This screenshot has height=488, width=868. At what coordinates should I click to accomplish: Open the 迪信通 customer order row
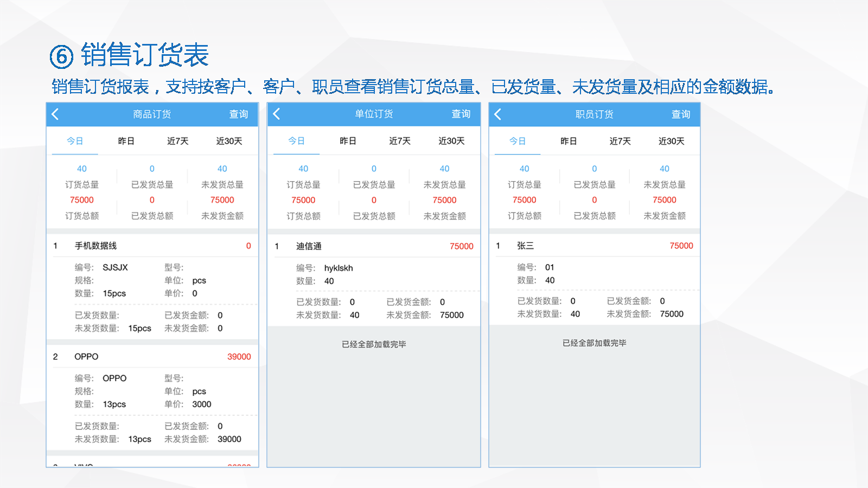pyautogui.click(x=373, y=246)
